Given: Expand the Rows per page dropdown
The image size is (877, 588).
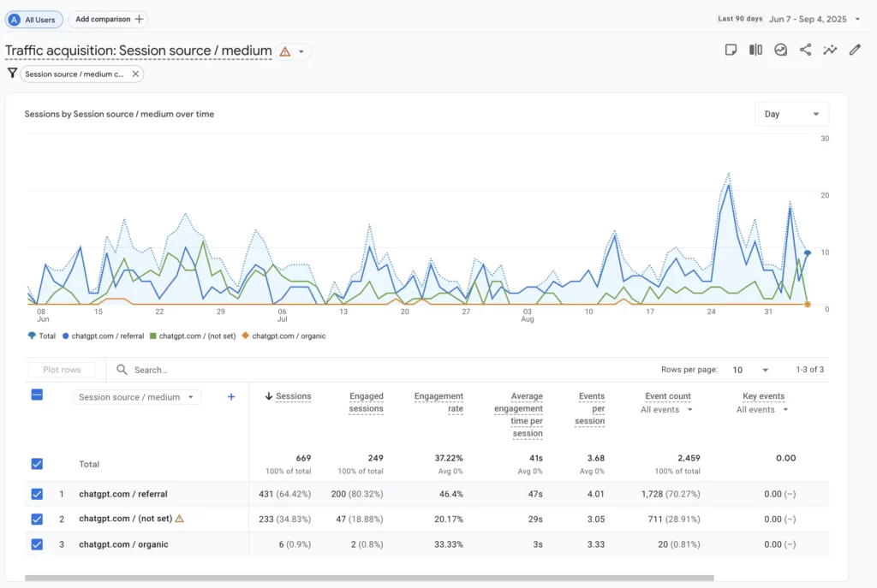Looking at the screenshot, I should [x=749, y=370].
